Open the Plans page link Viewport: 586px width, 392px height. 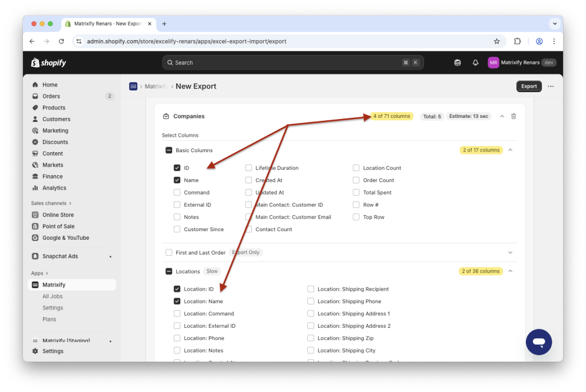pos(50,319)
